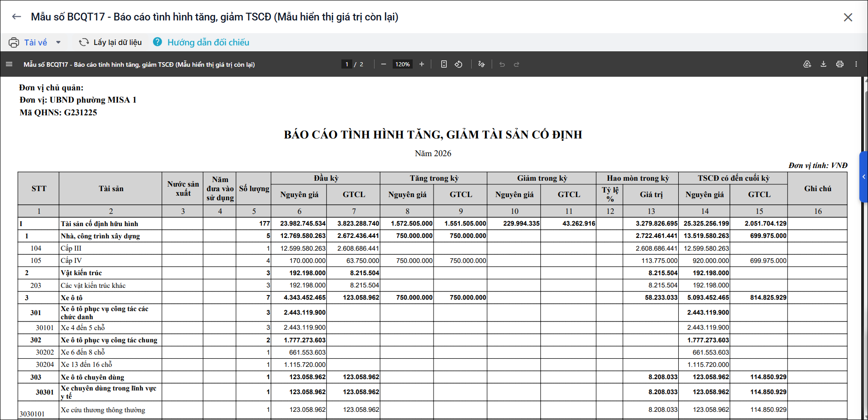Image resolution: width=868 pixels, height=420 pixels.
Task: Select the draw annotation tool
Action: [x=481, y=64]
